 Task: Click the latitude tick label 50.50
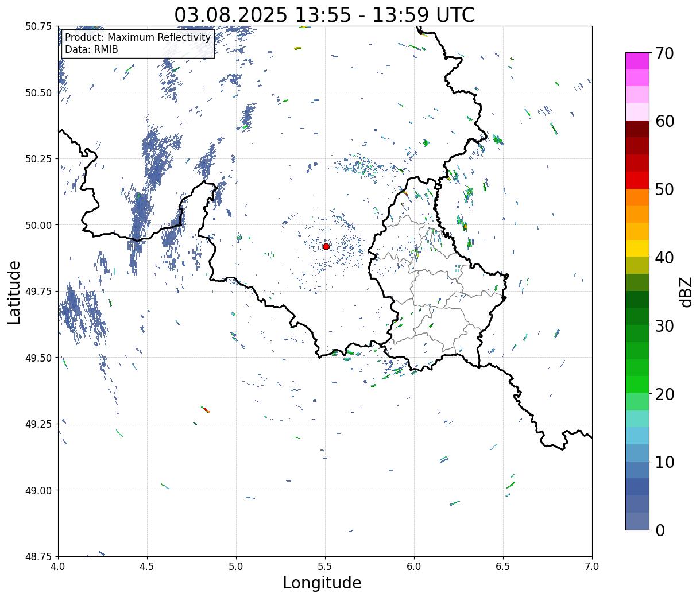[38, 92]
